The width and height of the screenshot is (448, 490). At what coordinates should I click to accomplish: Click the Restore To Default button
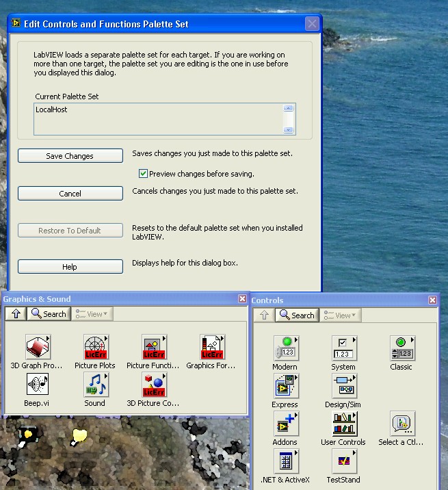pyautogui.click(x=70, y=231)
